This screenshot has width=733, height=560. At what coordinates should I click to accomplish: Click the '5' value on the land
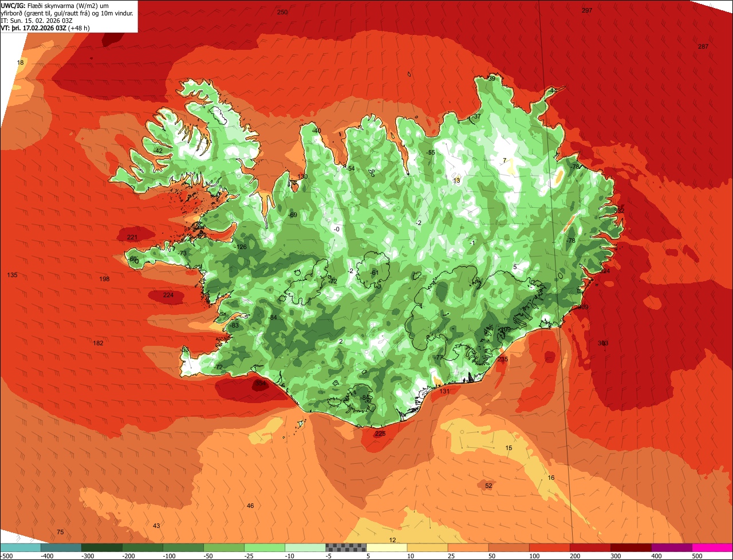point(515,267)
